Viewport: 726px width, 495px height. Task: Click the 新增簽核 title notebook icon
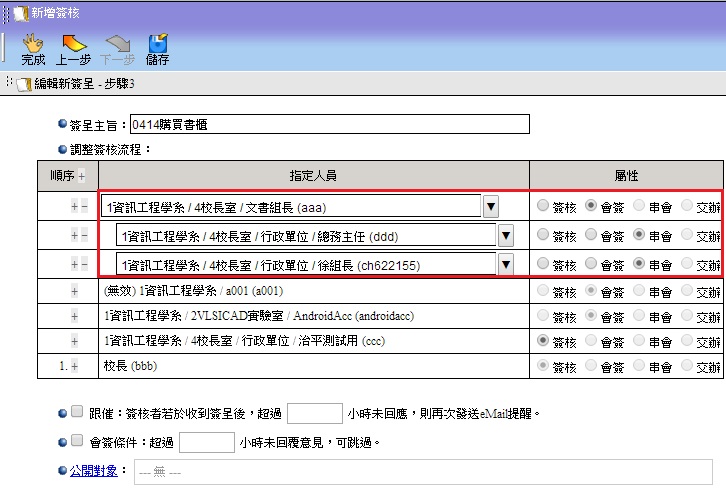pos(21,13)
